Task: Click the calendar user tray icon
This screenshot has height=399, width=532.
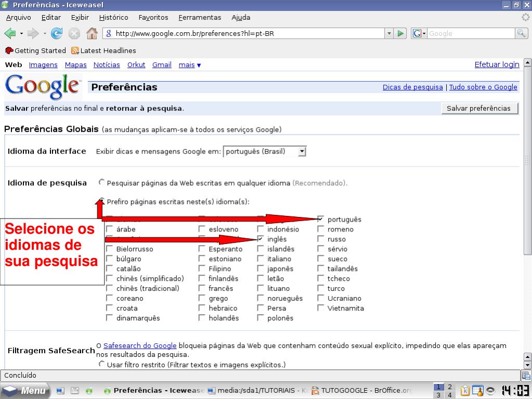Action: click(x=477, y=391)
